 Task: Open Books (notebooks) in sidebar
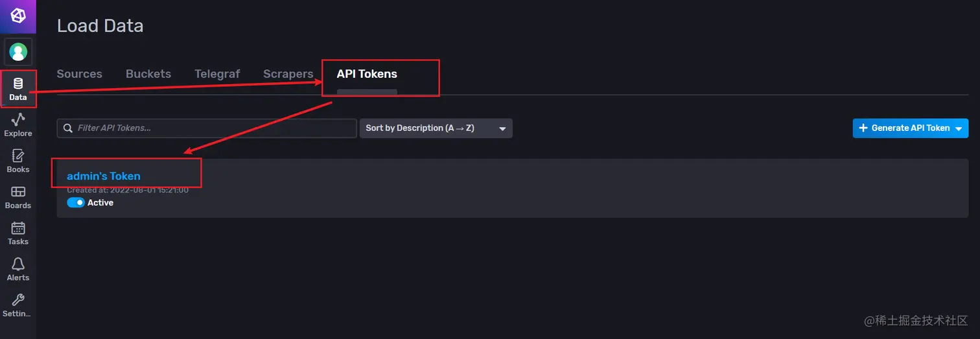[18, 161]
